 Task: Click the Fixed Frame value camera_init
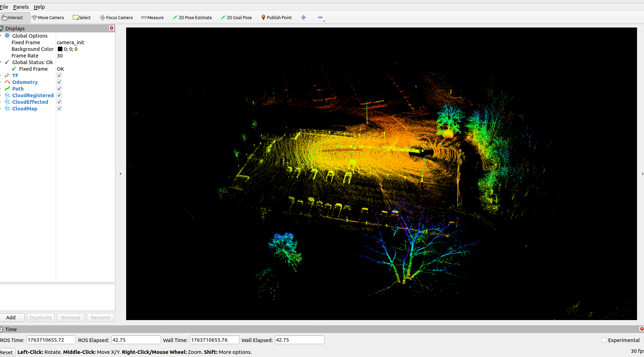(71, 42)
